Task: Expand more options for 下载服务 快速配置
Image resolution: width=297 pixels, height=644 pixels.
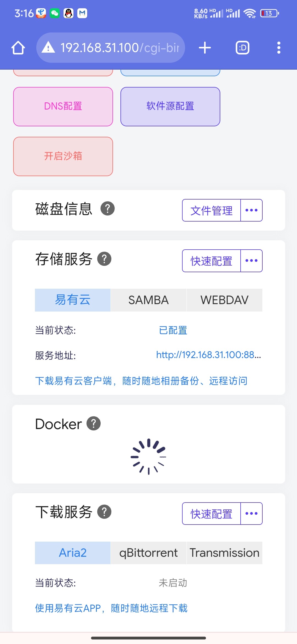Action: tap(251, 514)
